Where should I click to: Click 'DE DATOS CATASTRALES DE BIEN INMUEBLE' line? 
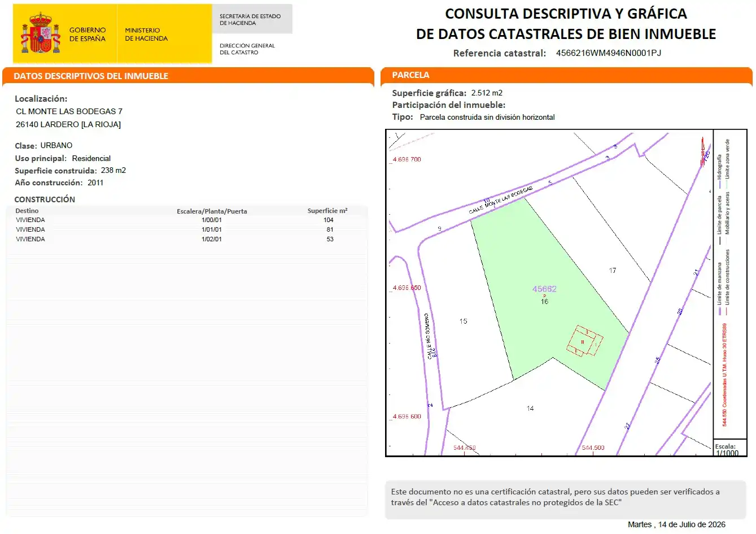point(566,34)
